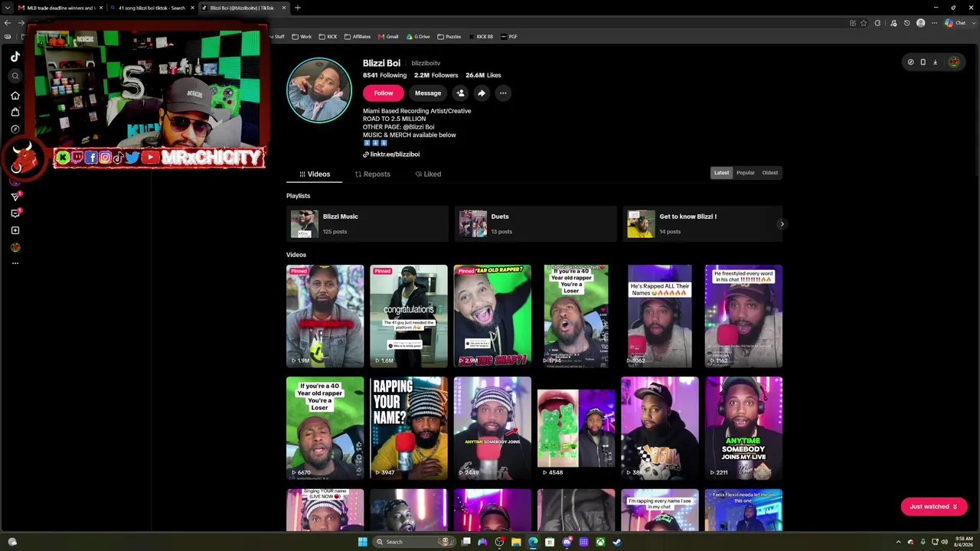Open the pinned congratulations video
This screenshot has width=980, height=551.
coord(409,316)
